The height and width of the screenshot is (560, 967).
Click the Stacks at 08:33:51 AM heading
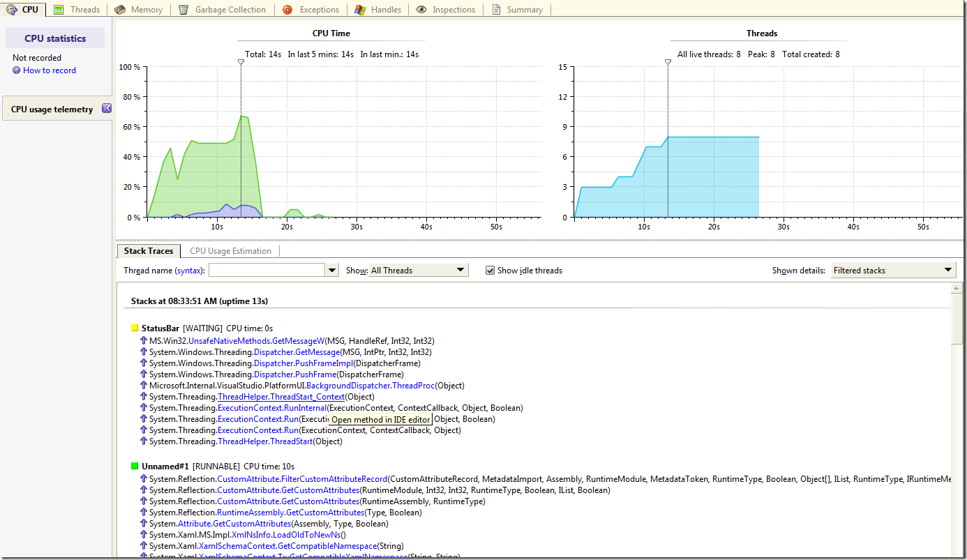click(x=200, y=301)
